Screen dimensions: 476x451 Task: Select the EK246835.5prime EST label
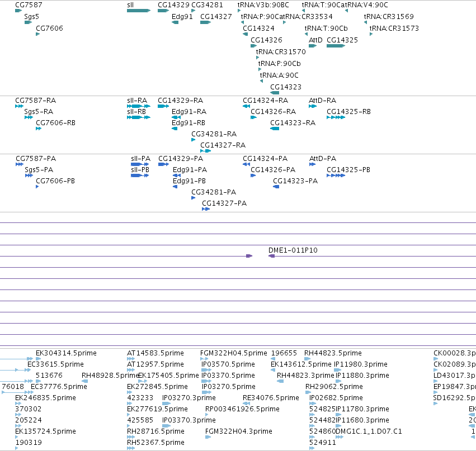pos(45,398)
